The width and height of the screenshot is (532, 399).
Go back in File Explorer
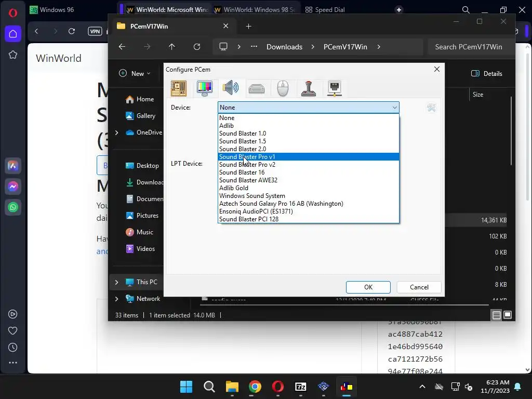click(122, 47)
